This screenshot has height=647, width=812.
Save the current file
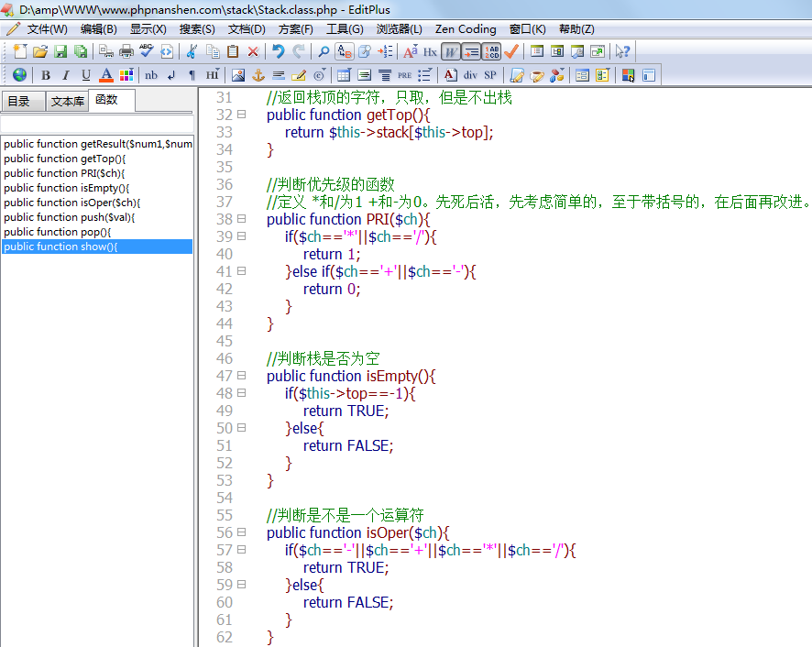tap(60, 51)
